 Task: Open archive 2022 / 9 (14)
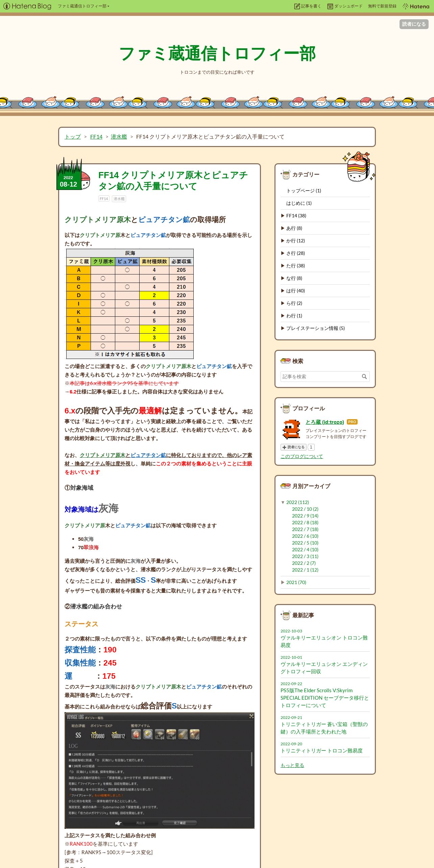(305, 516)
